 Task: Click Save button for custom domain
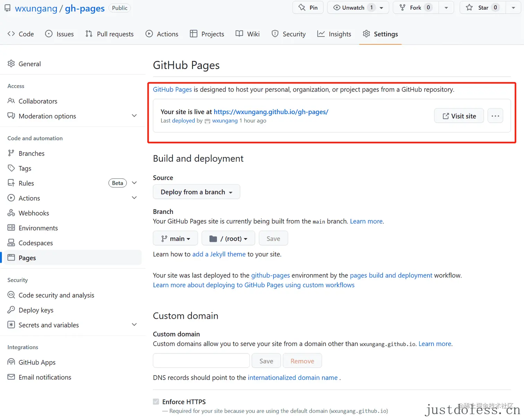click(x=267, y=361)
